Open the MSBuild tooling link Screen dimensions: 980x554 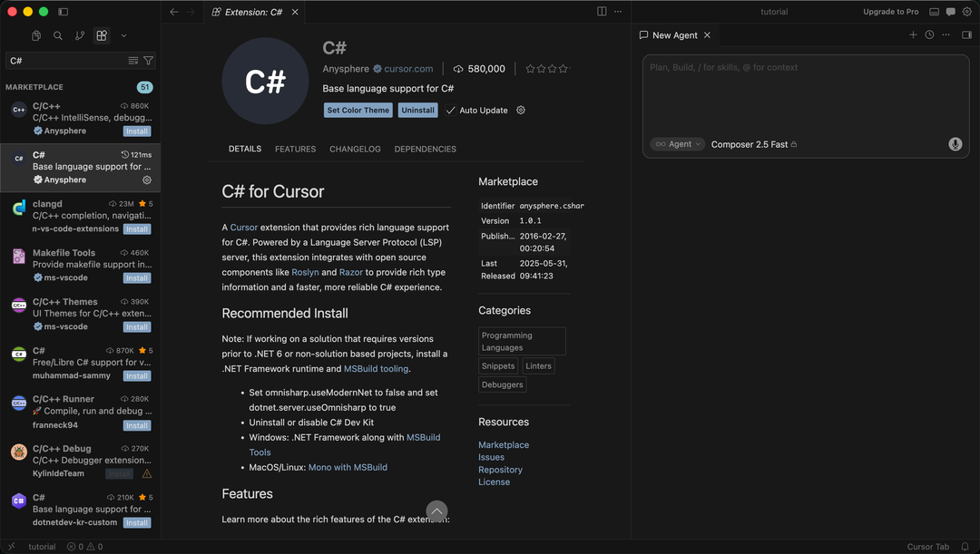click(376, 368)
